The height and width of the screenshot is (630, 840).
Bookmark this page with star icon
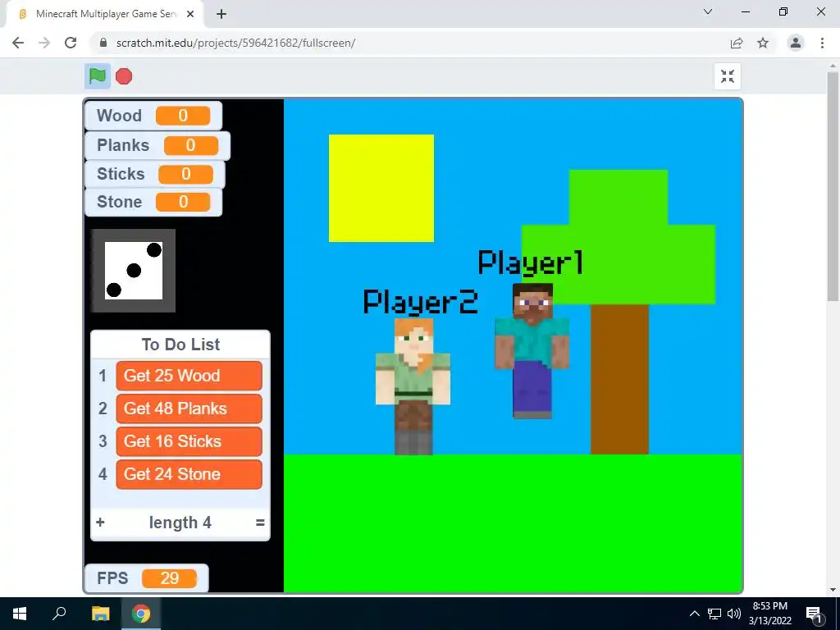(x=763, y=43)
